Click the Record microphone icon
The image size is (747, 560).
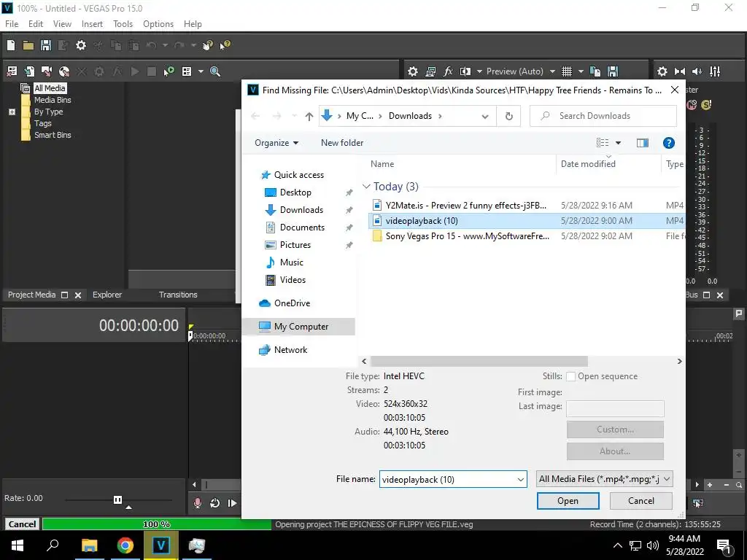[198, 503]
